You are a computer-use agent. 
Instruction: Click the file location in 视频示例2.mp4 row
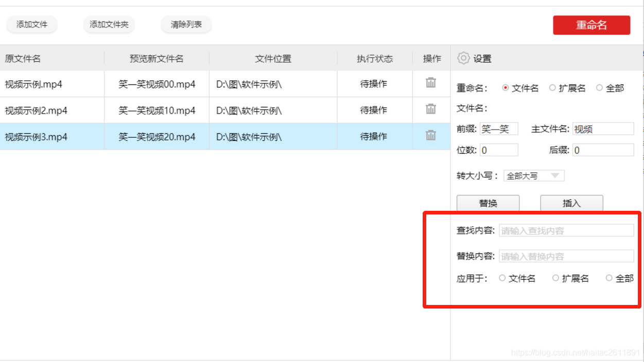[249, 111]
